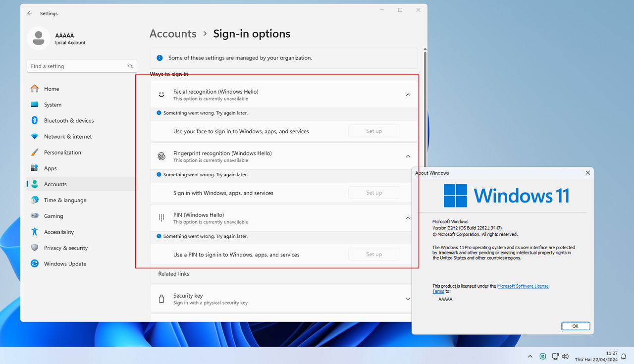Click the Personalization paintbrush icon
The height and width of the screenshot is (364, 634).
pos(35,152)
